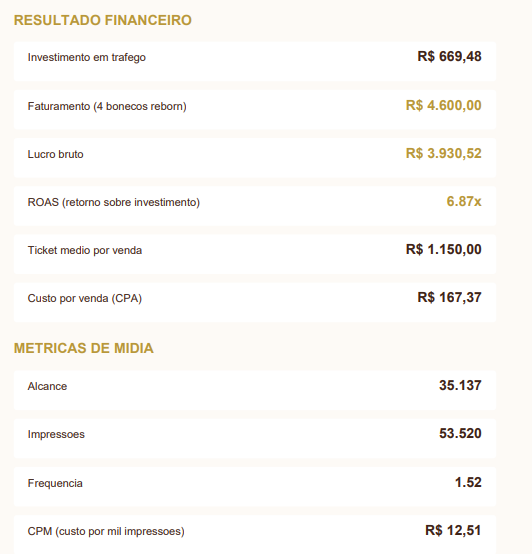Click the METRICAS DE MIDIA section heading
The height and width of the screenshot is (554, 532).
(x=84, y=348)
